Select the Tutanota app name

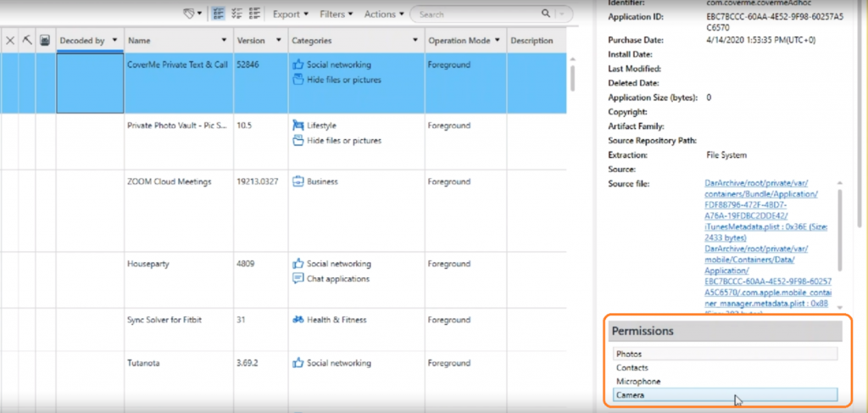(142, 364)
